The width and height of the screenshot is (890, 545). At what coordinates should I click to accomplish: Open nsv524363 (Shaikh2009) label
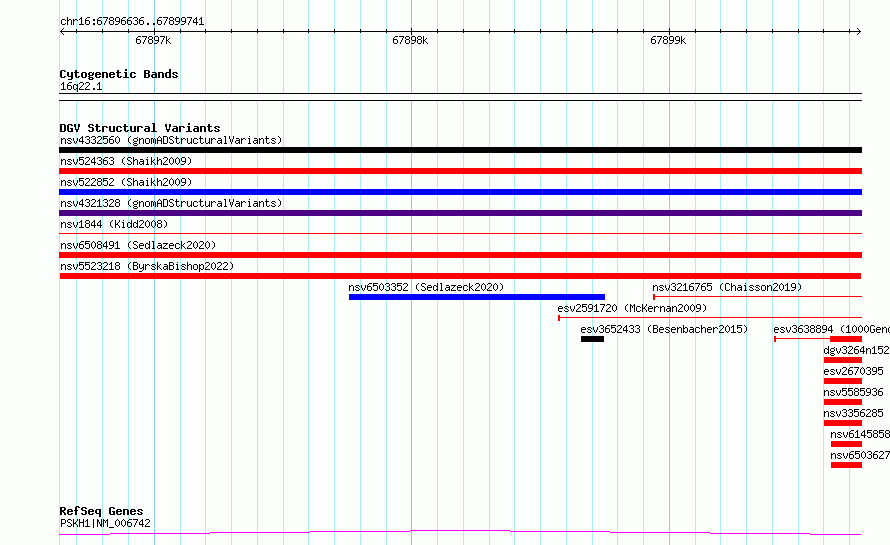[126, 161]
